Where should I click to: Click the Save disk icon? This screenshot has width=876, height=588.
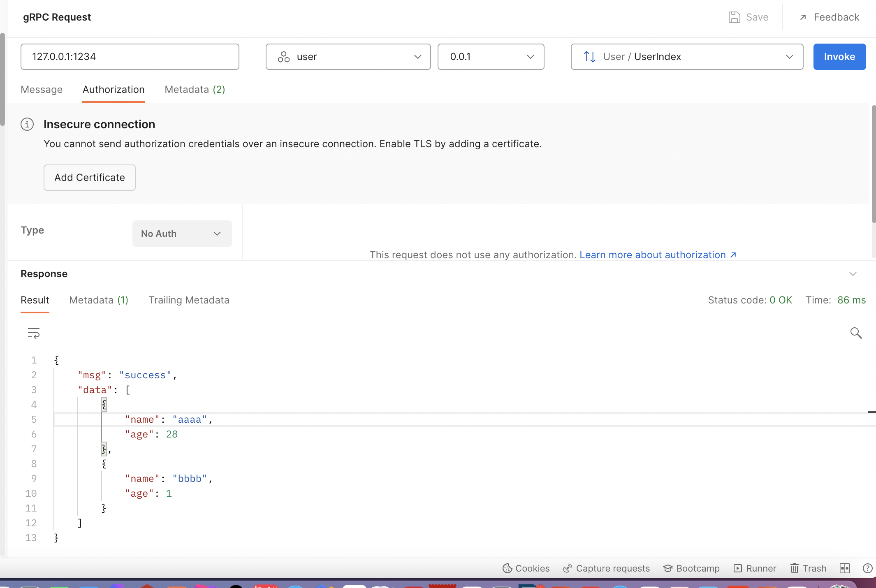click(734, 17)
